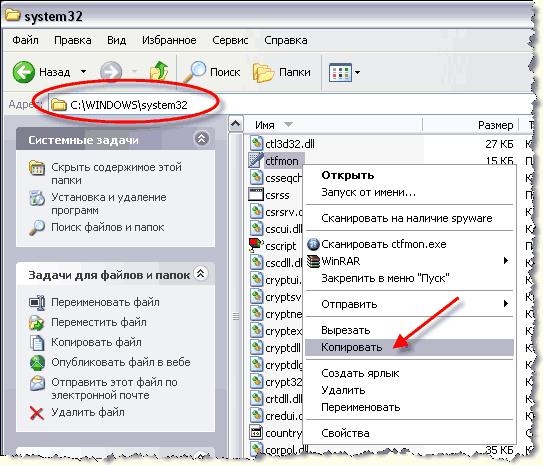Click the file name crypt32 in the list
Viewport: 543px width, 465px height.
284,382
